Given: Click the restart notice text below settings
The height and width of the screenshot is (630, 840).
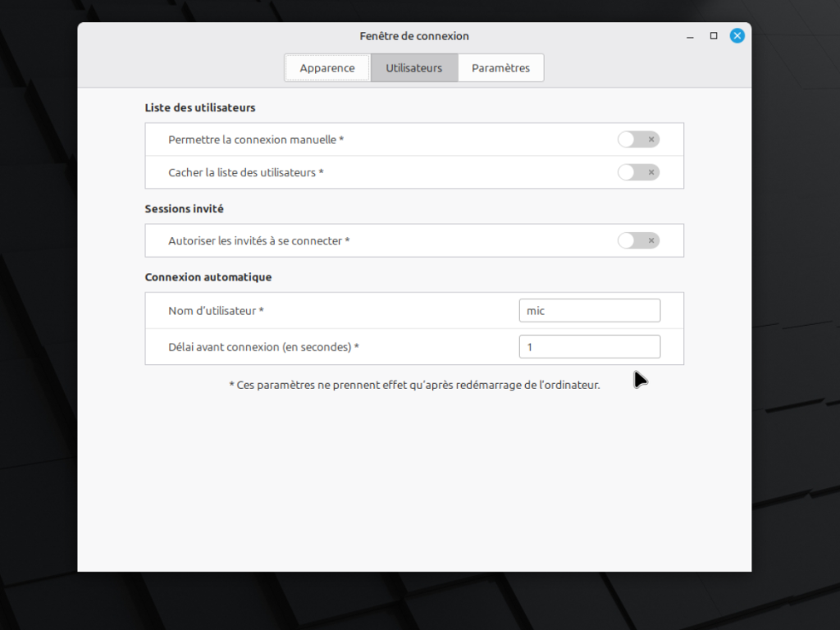Looking at the screenshot, I should [x=414, y=386].
